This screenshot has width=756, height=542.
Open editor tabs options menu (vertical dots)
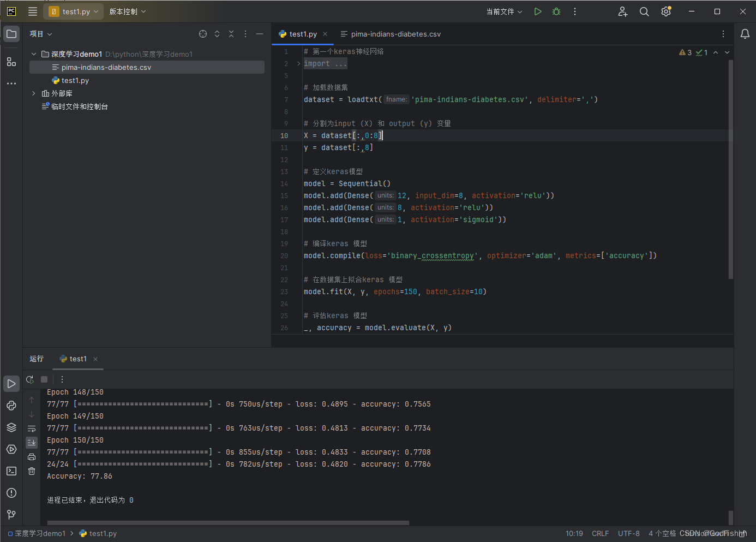[723, 34]
